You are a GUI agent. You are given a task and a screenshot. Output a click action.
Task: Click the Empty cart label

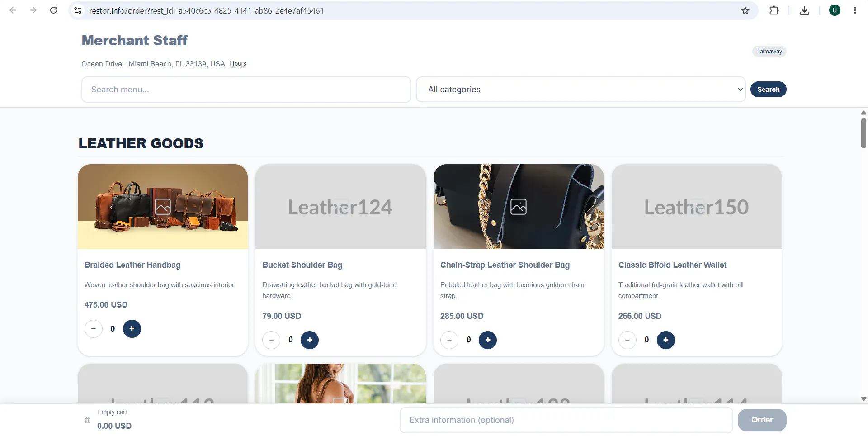coord(112,412)
